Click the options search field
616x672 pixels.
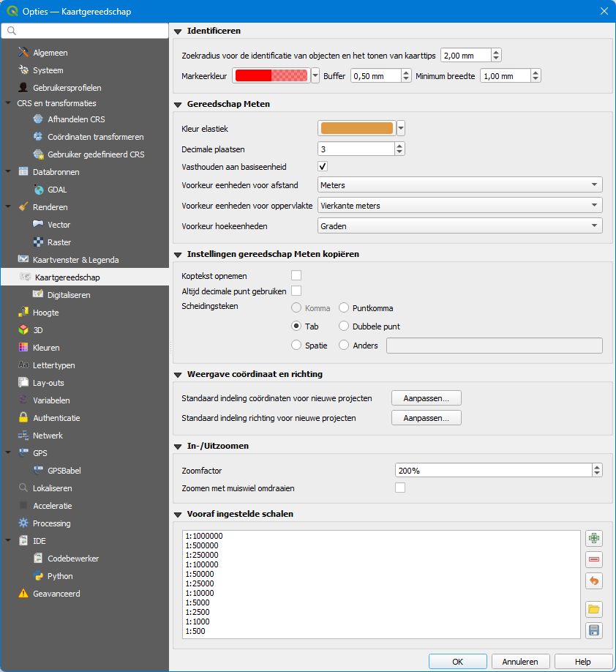85,31
